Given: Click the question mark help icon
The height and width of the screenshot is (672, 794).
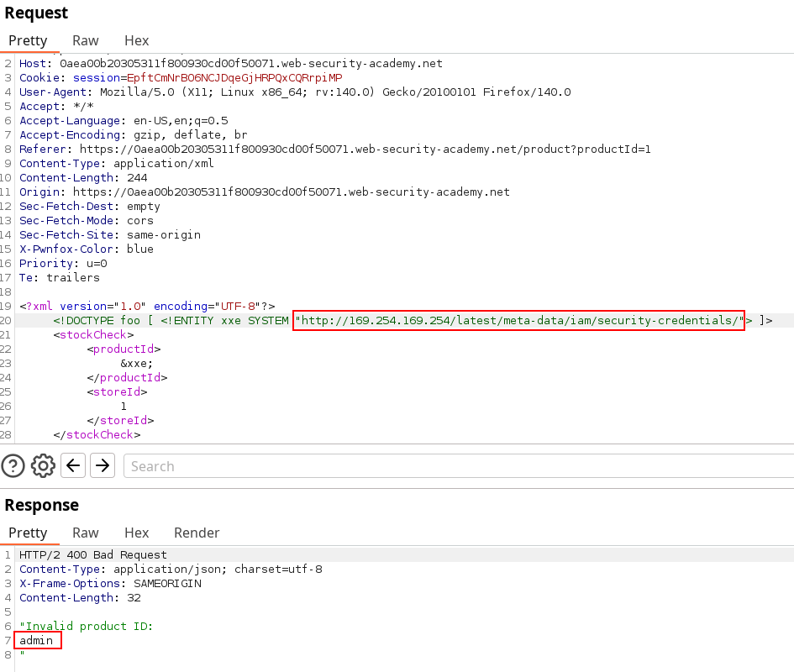Looking at the screenshot, I should pos(13,465).
